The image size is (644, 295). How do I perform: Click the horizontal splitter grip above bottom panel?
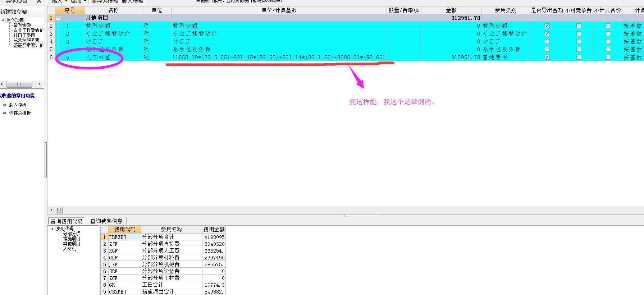tap(362, 216)
